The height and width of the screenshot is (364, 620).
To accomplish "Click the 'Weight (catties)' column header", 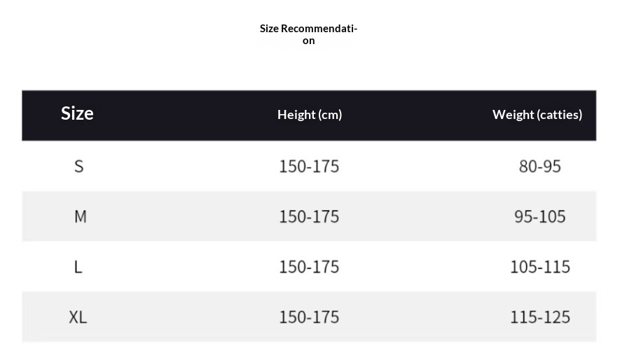I will (537, 115).
